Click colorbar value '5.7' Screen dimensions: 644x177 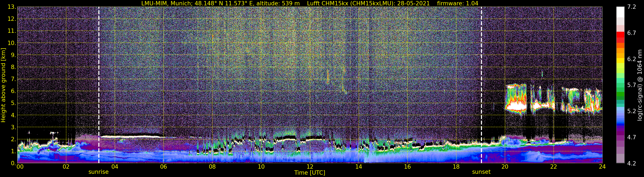point(632,85)
